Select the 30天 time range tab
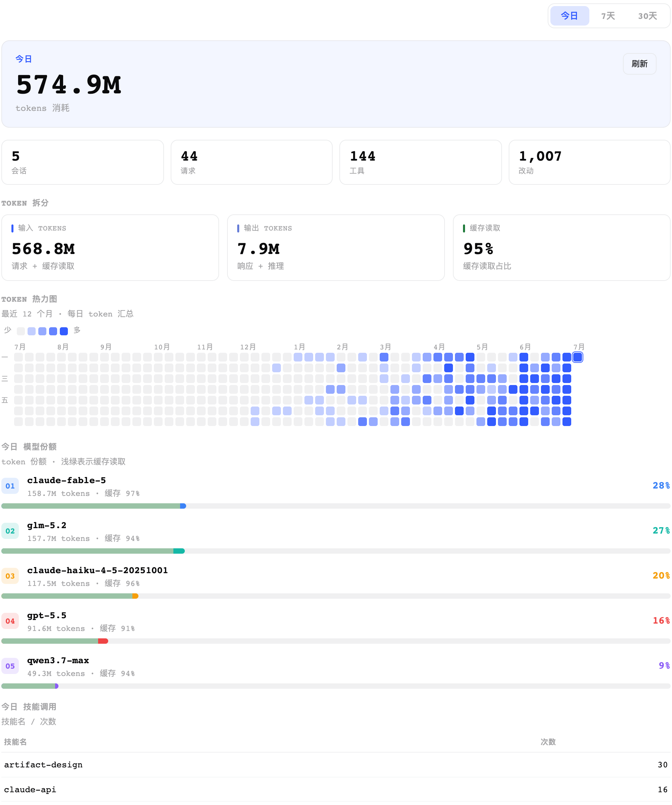This screenshot has height=805, width=672. point(647,16)
